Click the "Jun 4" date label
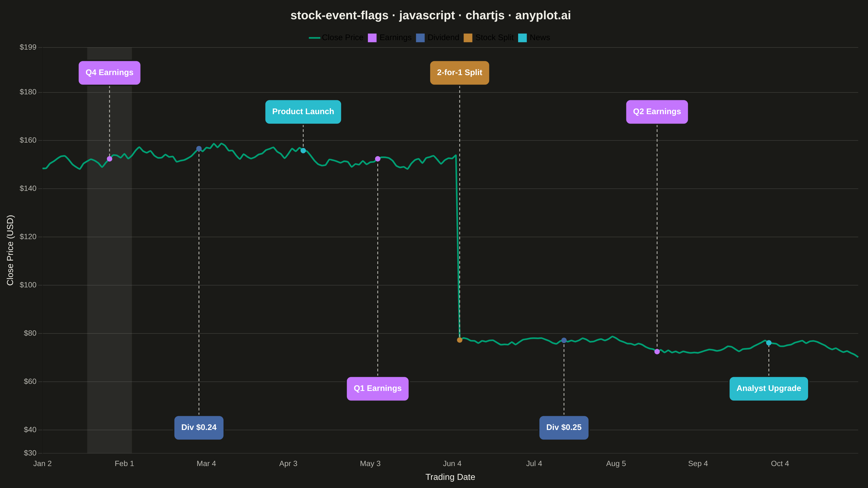 452,464
